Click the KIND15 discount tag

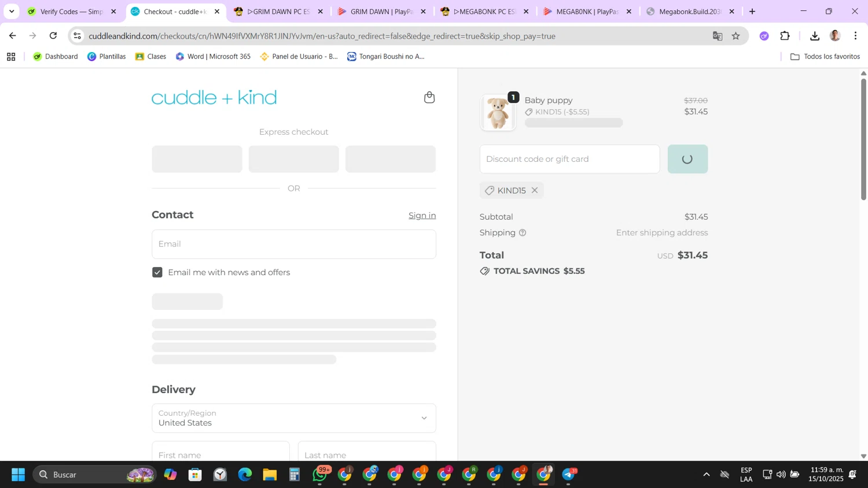click(512, 190)
